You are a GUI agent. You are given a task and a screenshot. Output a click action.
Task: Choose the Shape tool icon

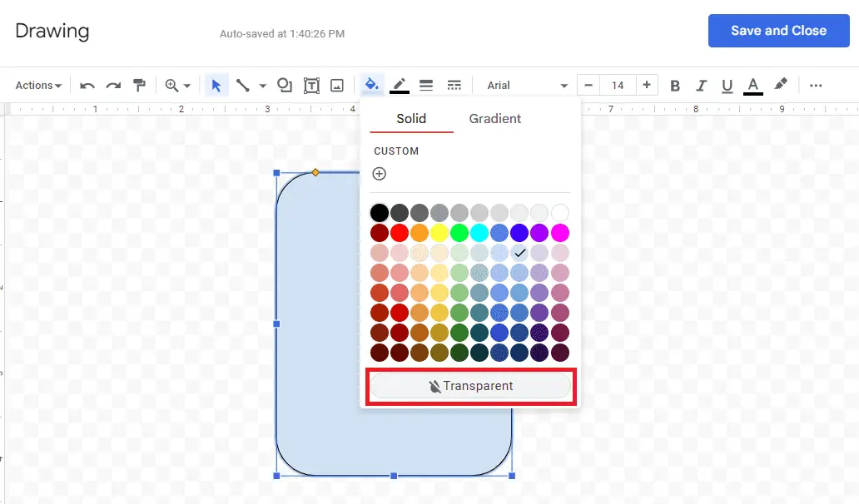coord(285,86)
